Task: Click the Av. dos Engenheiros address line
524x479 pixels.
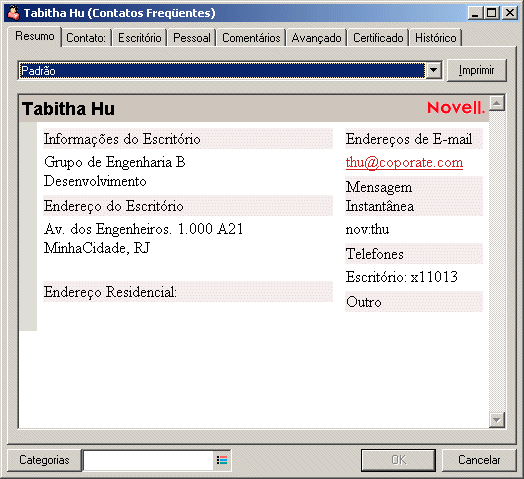Action: coord(143,229)
